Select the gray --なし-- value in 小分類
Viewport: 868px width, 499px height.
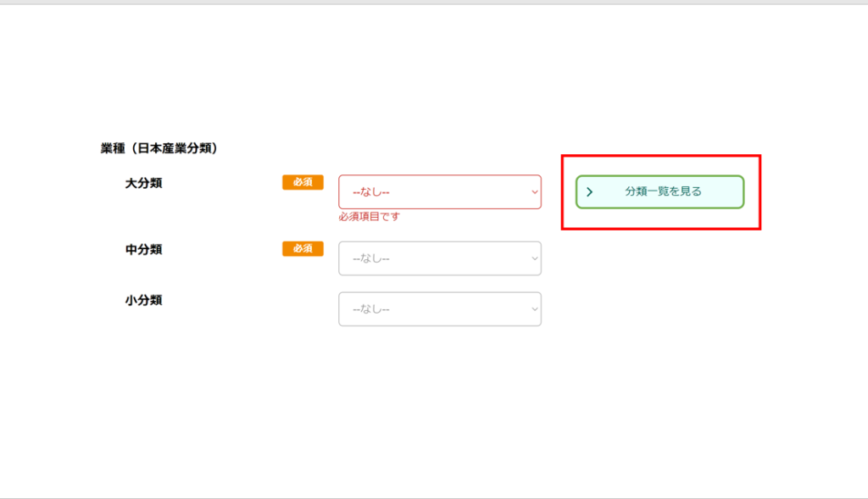coord(371,309)
